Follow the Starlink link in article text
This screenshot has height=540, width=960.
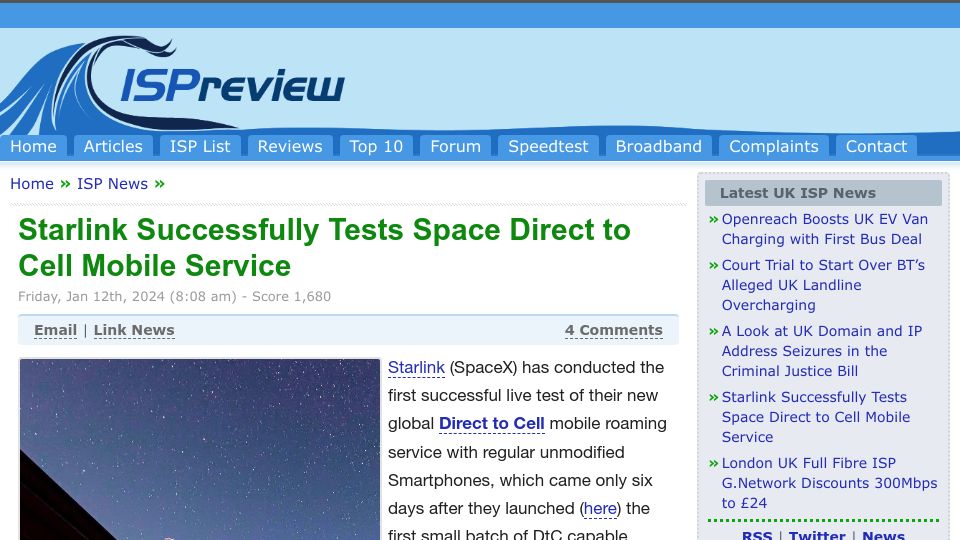416,367
